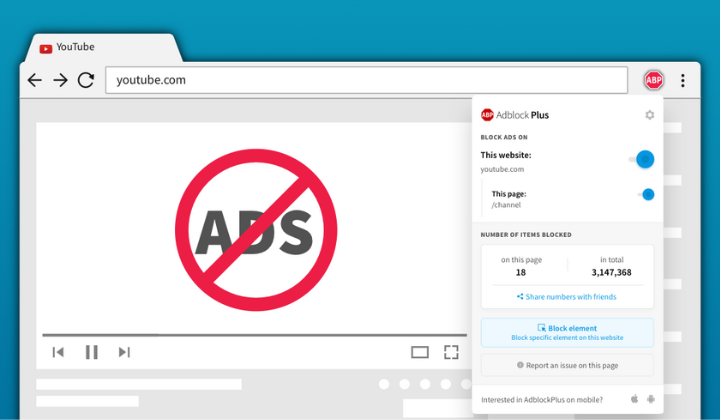This screenshot has width=720, height=420.
Task: Click the crossed-out ADS video graphic
Action: (256, 230)
